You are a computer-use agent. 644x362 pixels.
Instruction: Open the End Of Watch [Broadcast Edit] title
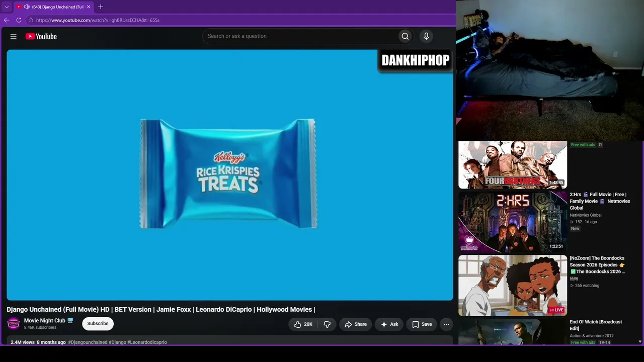click(596, 325)
